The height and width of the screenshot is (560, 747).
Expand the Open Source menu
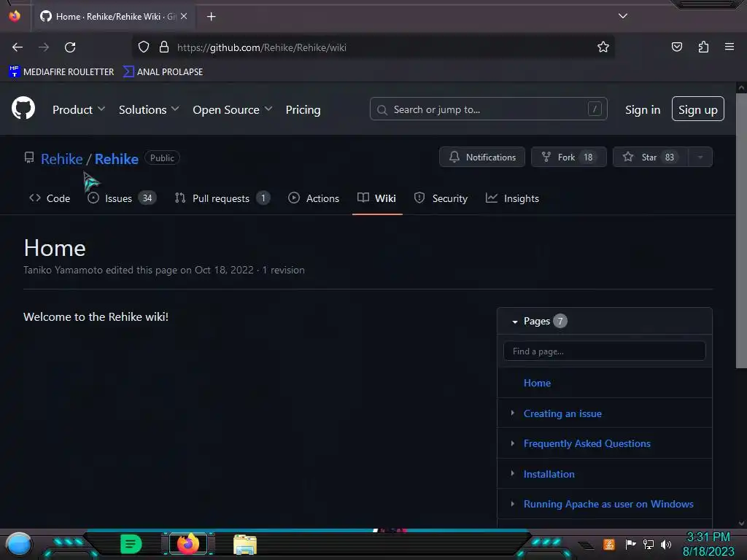[x=233, y=109]
